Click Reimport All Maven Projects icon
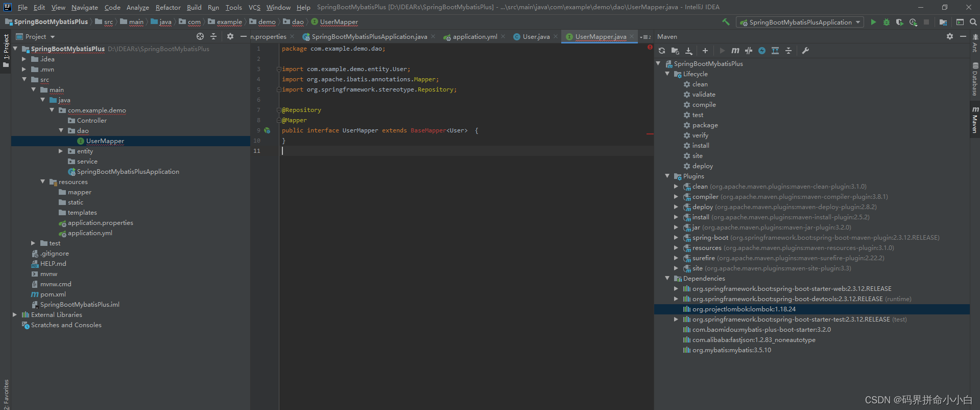This screenshot has height=410, width=980. (x=662, y=51)
